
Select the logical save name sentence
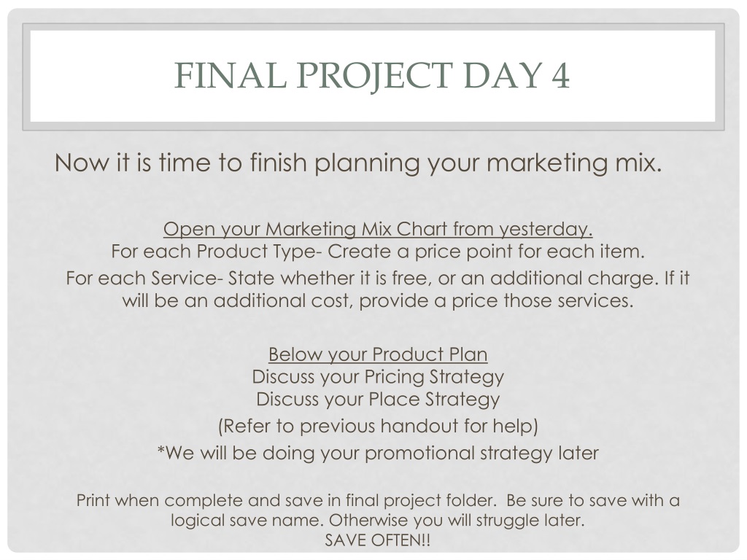pos(378,520)
